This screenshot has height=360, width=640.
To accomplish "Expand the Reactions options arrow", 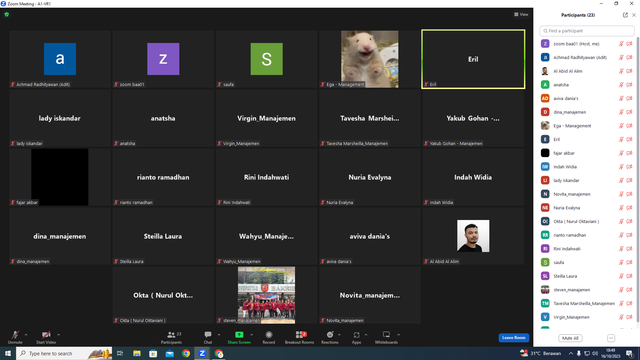I will 339,335.
